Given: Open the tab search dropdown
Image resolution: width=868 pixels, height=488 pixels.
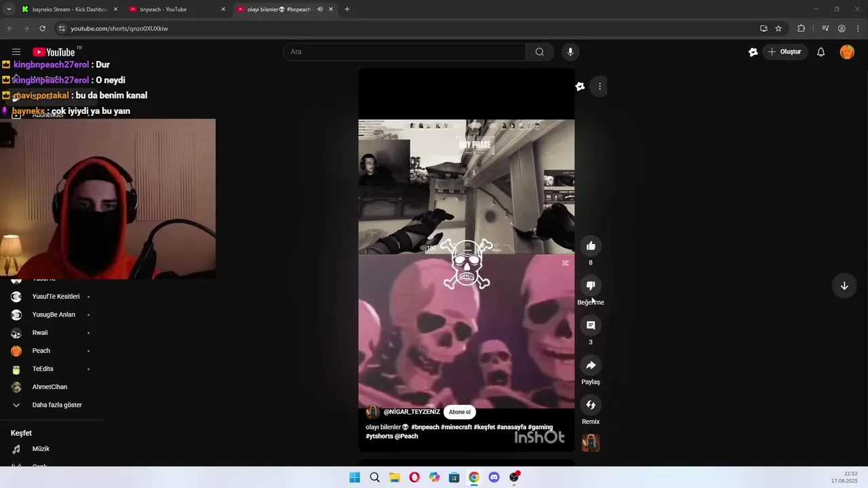Looking at the screenshot, I should 9,9.
